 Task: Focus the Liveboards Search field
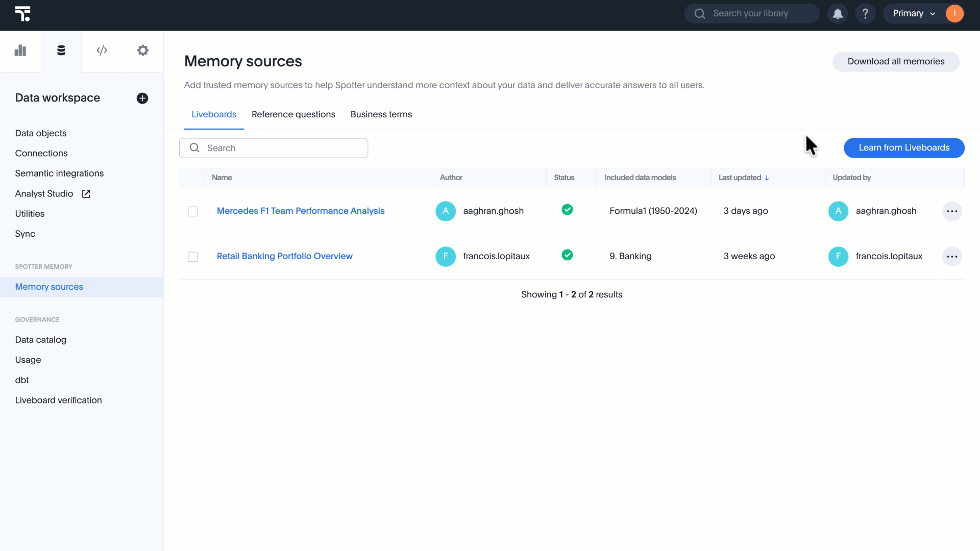click(x=274, y=148)
